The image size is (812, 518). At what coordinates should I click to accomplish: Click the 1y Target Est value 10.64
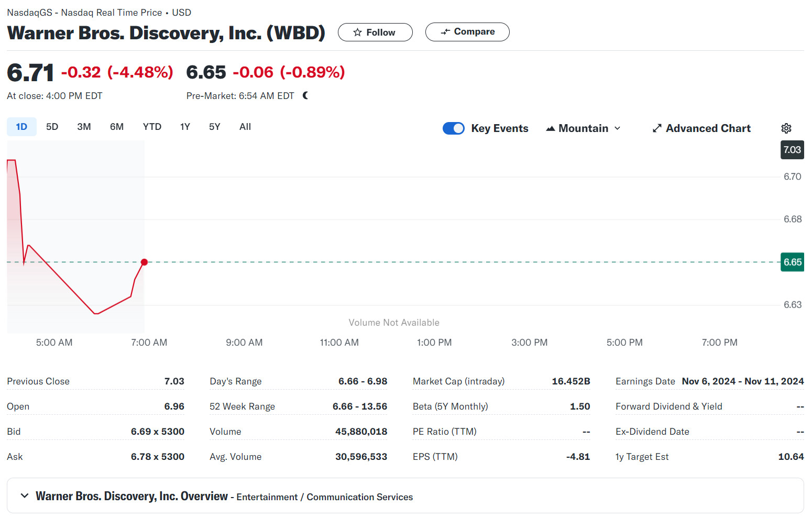tap(791, 457)
